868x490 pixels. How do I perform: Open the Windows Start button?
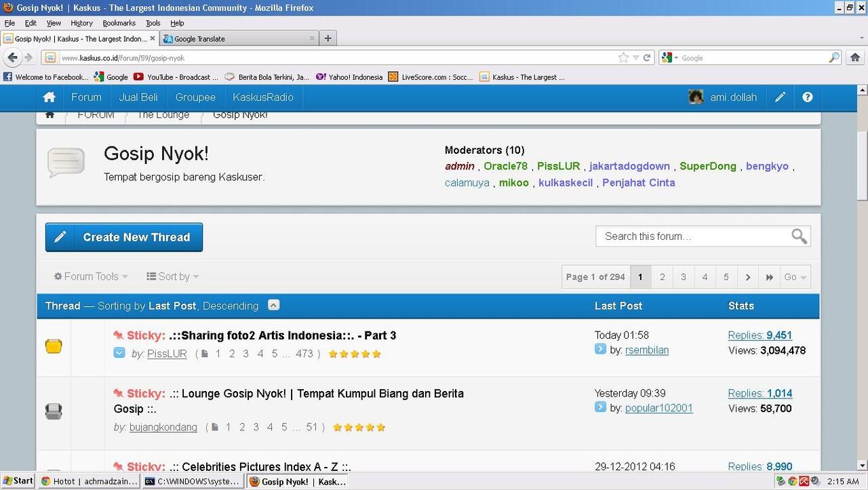coord(18,481)
